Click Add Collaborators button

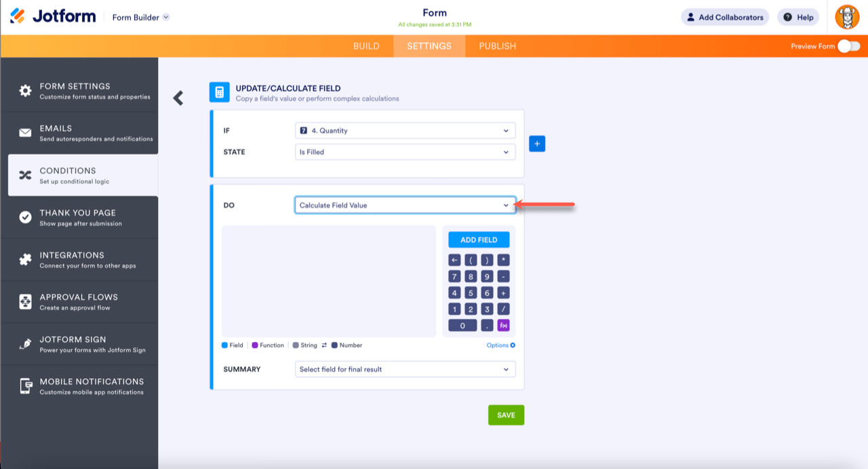point(725,17)
